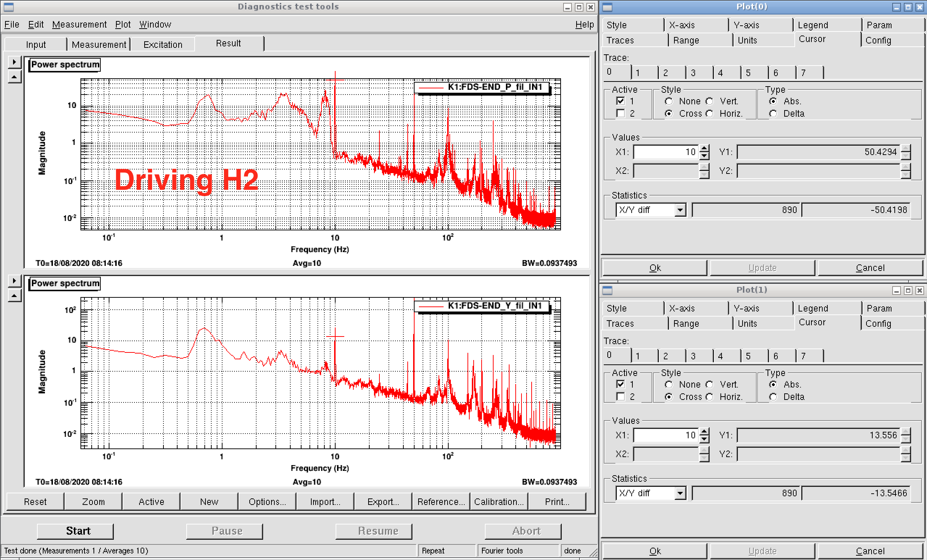Image resolution: width=927 pixels, height=560 pixels.
Task: Select the Measurement tab next to Input
Action: [99, 45]
